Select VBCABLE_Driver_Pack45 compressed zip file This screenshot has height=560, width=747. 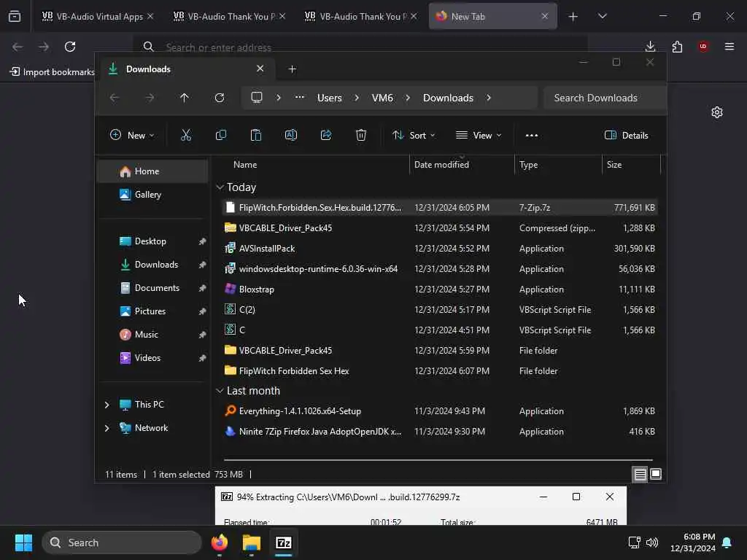(439, 228)
